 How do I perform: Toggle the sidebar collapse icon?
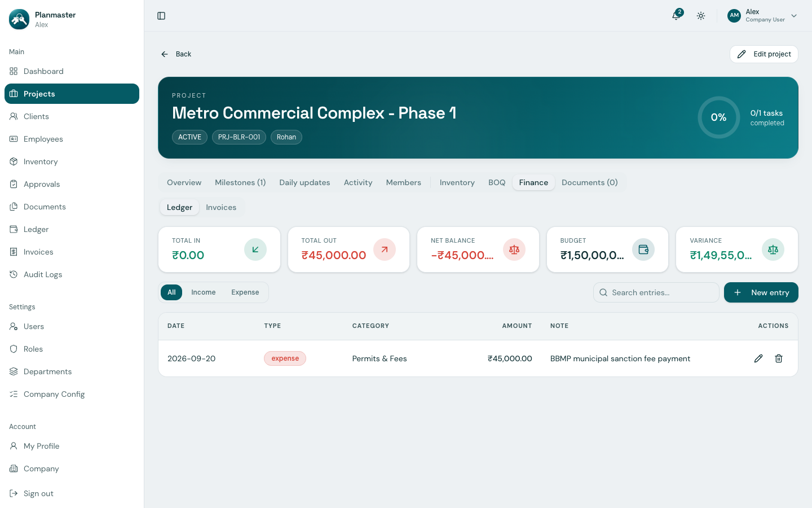[161, 16]
